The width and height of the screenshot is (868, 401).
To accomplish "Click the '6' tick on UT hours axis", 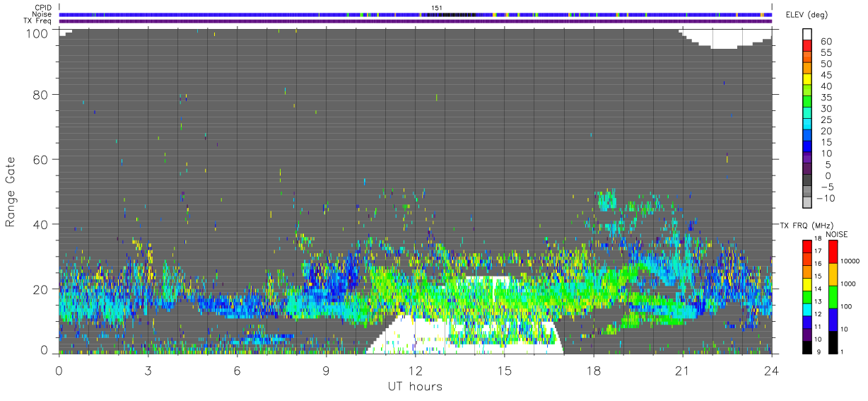I will click(x=237, y=370).
